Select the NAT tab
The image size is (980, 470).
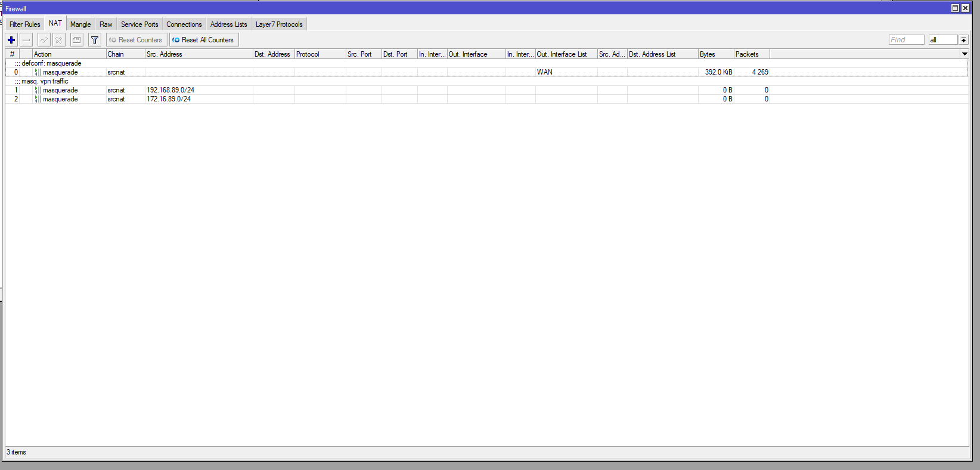55,23
